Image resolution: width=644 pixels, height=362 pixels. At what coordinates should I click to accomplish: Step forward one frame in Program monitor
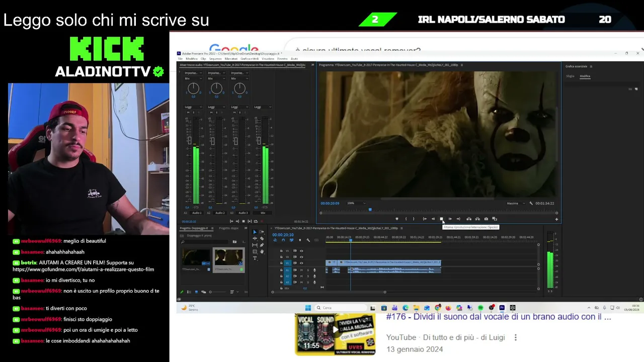coord(450,219)
